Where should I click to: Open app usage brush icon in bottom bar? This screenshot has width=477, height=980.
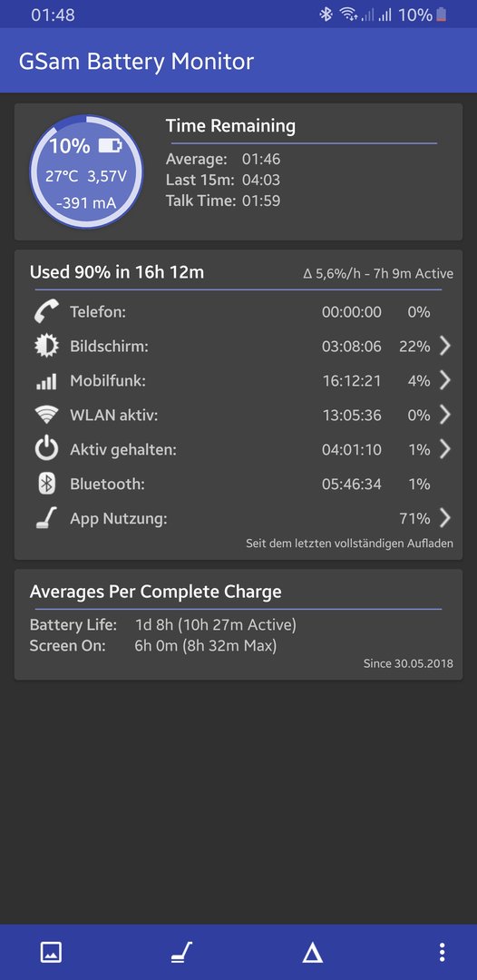(181, 953)
